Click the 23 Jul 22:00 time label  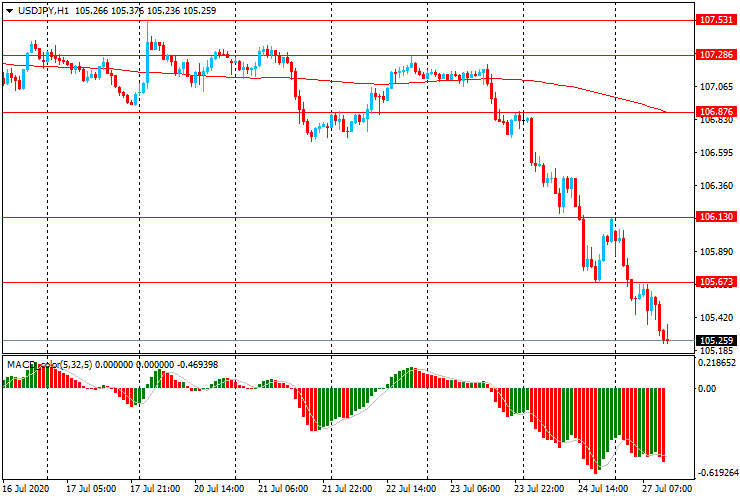[538, 489]
